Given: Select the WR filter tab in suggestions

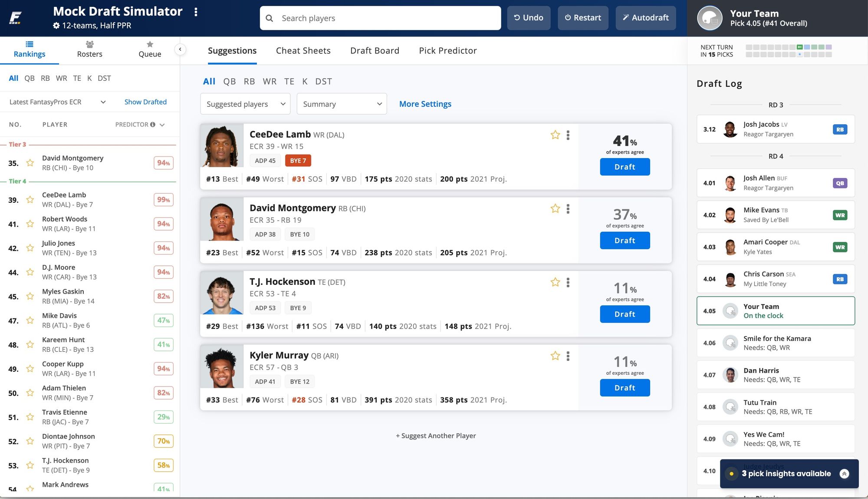Looking at the screenshot, I should [x=270, y=81].
